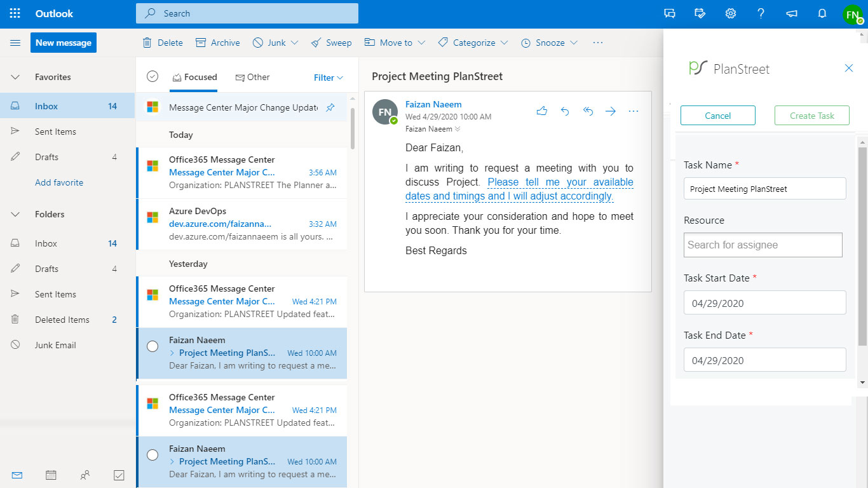This screenshot has height=488, width=868.
Task: Collapse the Favorites section
Action: [x=15, y=77]
